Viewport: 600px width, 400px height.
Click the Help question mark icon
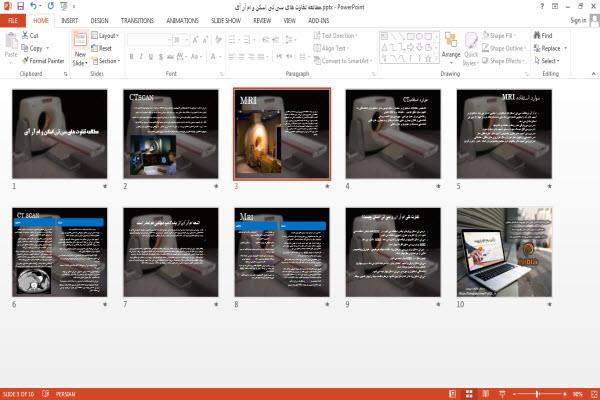point(542,7)
